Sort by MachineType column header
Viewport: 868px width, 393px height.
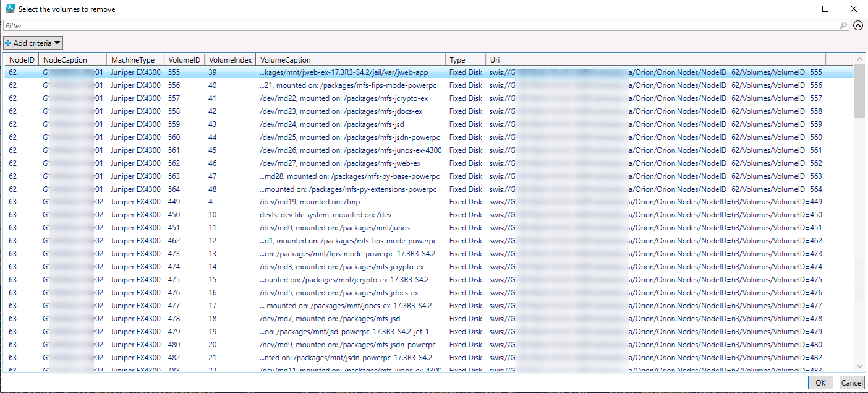[x=135, y=59]
